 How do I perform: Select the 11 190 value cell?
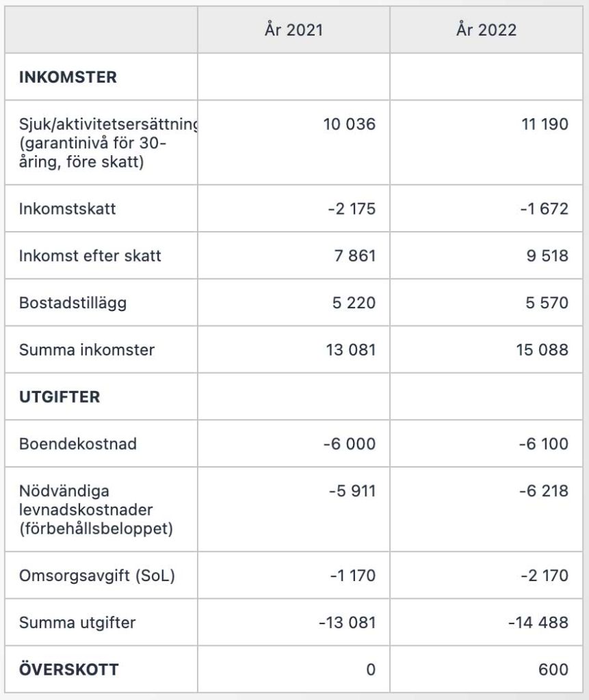point(545,126)
